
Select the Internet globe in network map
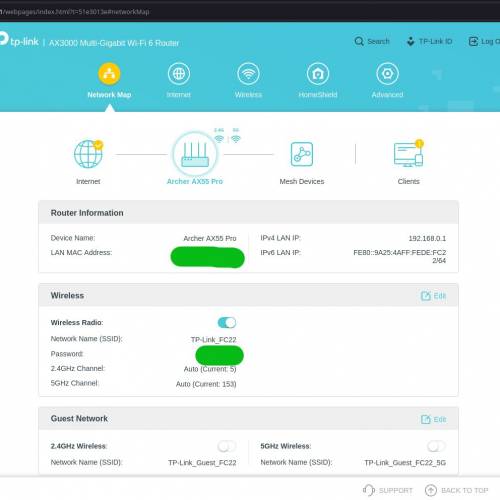point(88,154)
